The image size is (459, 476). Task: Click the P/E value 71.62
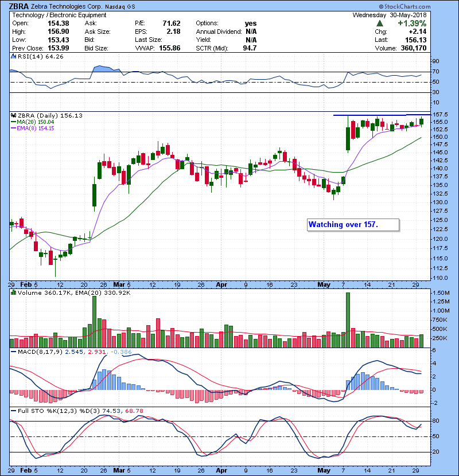(x=172, y=24)
